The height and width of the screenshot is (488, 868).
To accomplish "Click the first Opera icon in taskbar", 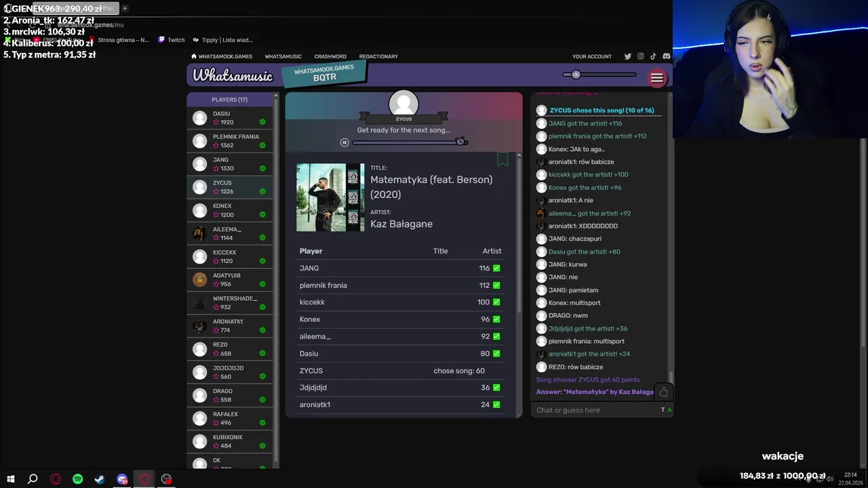I will 56,479.
